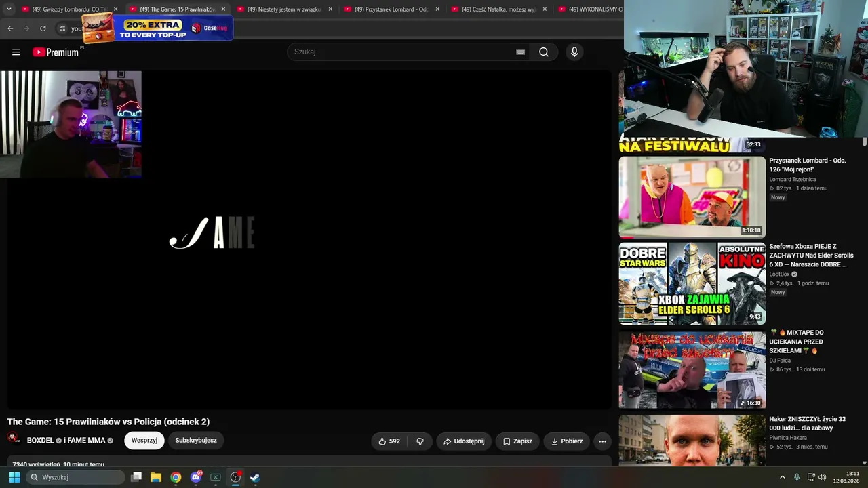This screenshot has height=488, width=868.
Task: View site information icon in address bar
Action: [x=62, y=28]
